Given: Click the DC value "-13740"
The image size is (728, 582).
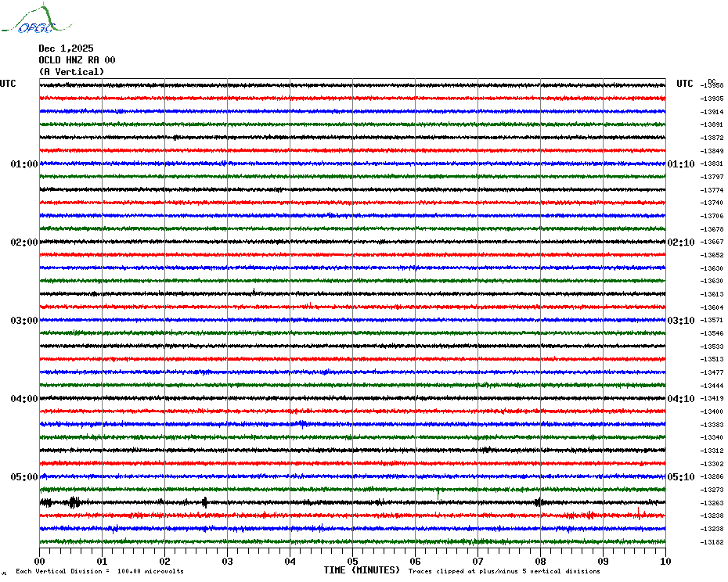Looking at the screenshot, I should click(712, 203).
